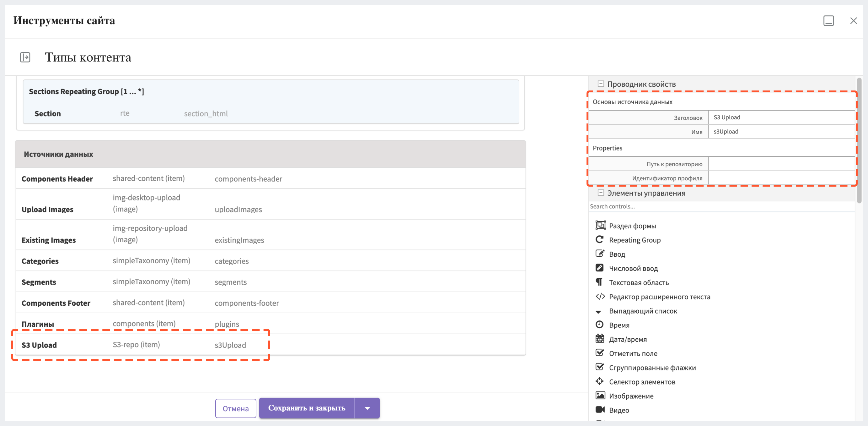Select the Components Header data source row
The image size is (868, 426).
click(x=271, y=178)
